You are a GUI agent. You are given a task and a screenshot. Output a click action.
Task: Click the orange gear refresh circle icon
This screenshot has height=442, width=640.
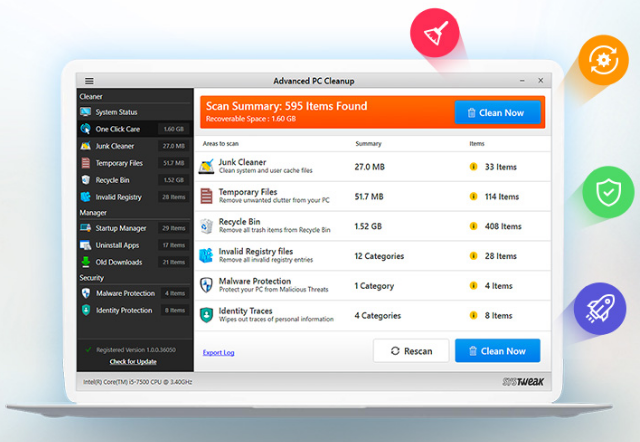[x=603, y=60]
